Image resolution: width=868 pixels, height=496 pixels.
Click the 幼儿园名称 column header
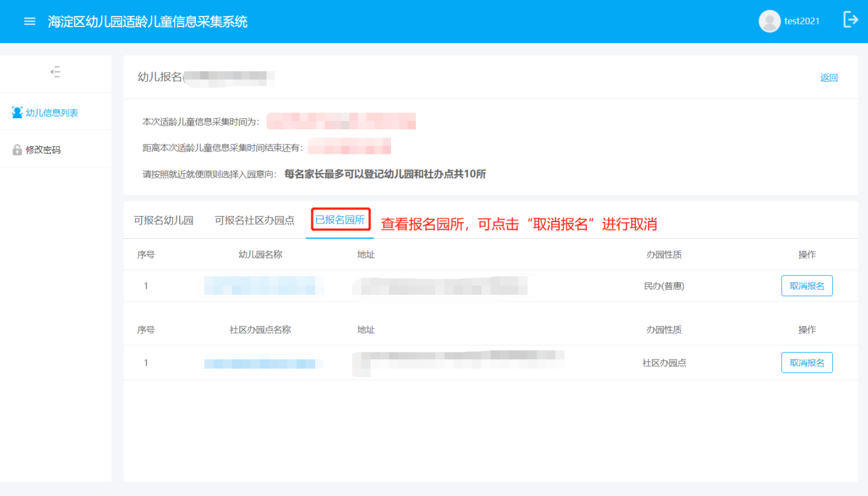260,254
